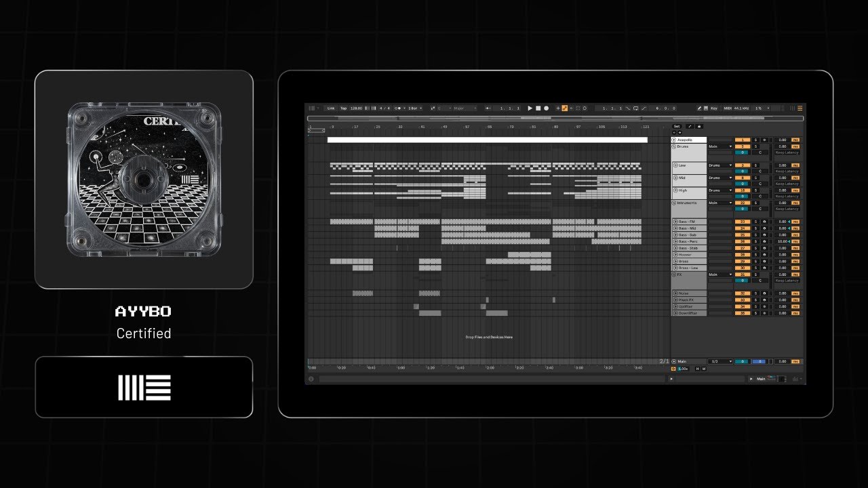Arm the Bass - Sub track for recording

[x=764, y=235]
